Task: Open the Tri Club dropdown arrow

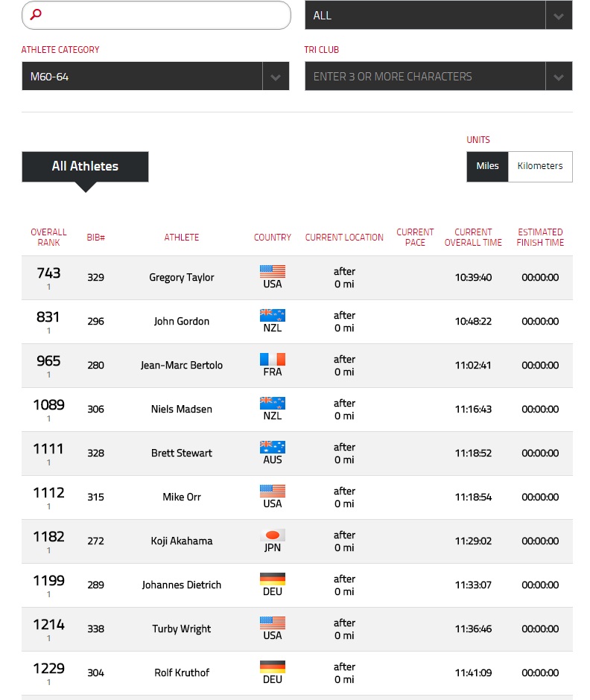Action: click(559, 77)
